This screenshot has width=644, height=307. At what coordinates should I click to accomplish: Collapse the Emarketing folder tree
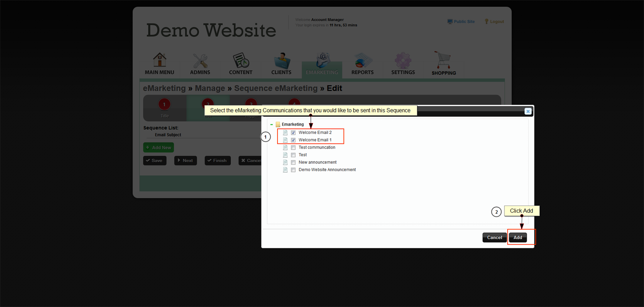271,124
